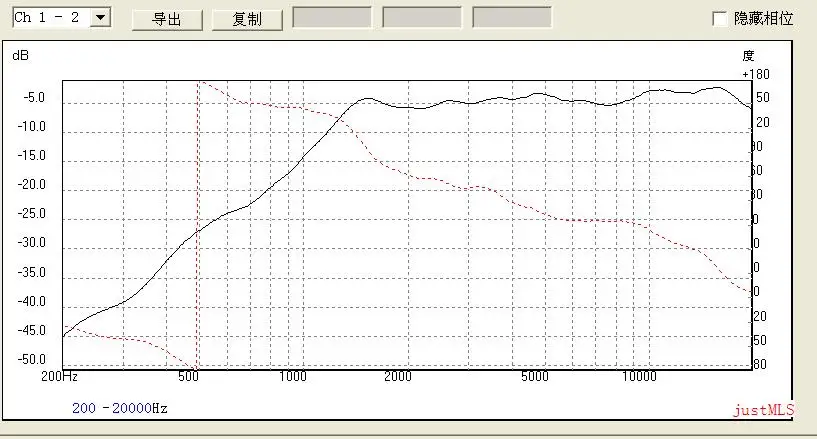Image resolution: width=817 pixels, height=439 pixels.
Task: Click the 1000 frequency label
Action: (x=293, y=377)
